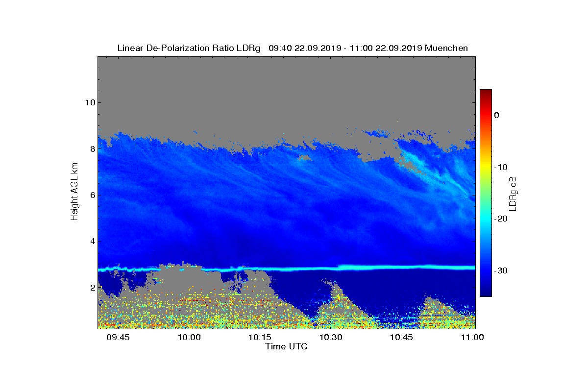Click the 10:30 time tick label
Viewport: 588px width, 392px height.
[x=331, y=337]
